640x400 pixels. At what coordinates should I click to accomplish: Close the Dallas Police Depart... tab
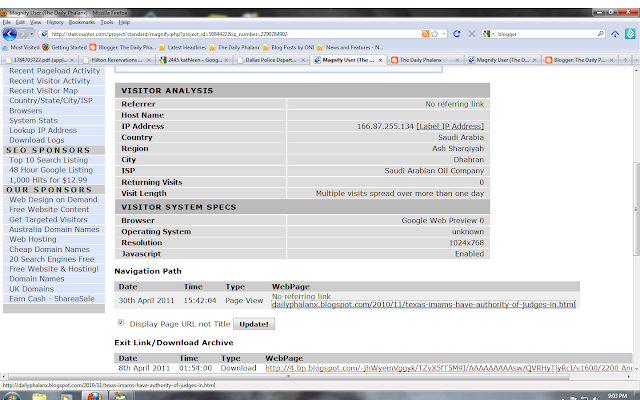coord(303,60)
